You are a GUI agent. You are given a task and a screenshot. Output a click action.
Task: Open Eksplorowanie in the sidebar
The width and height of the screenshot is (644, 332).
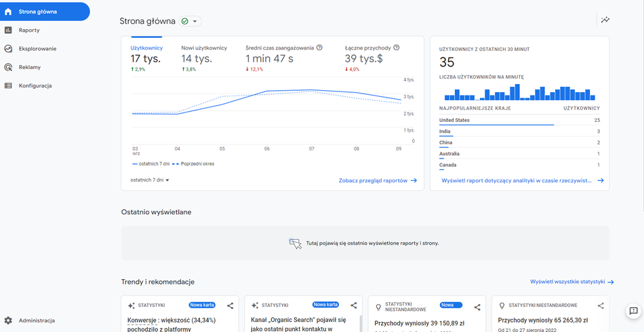coord(37,49)
